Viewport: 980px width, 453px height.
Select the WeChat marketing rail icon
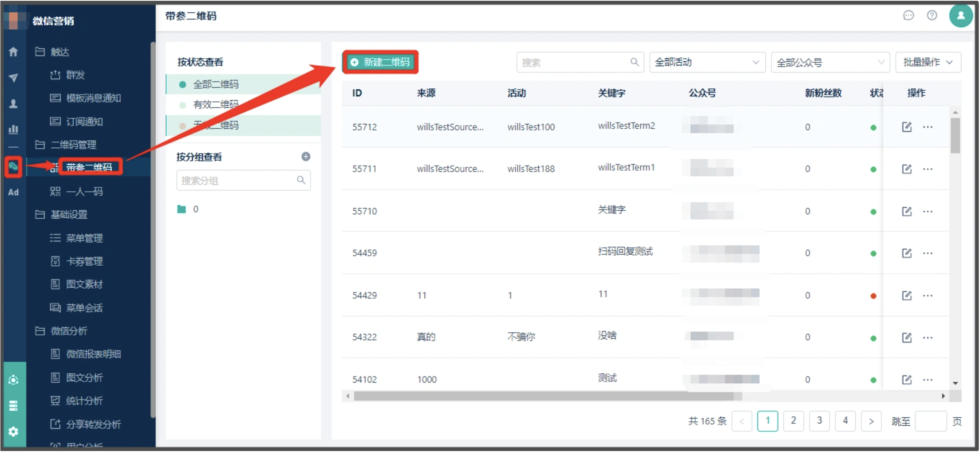13,167
